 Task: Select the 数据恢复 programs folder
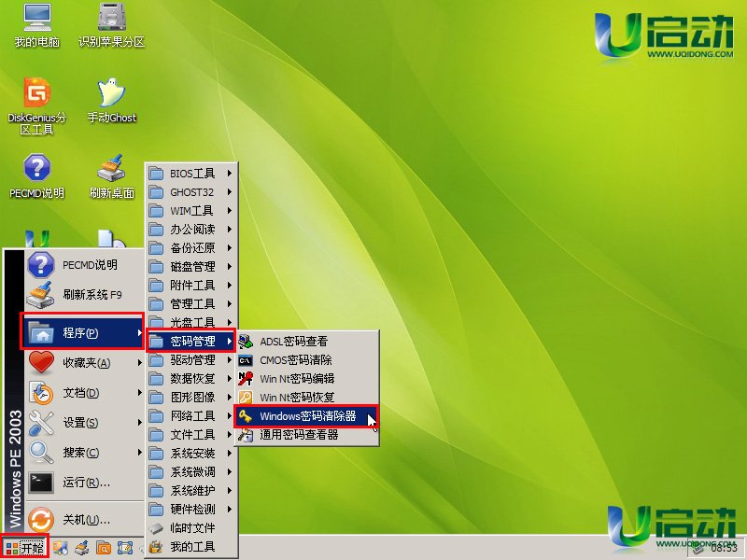191,379
